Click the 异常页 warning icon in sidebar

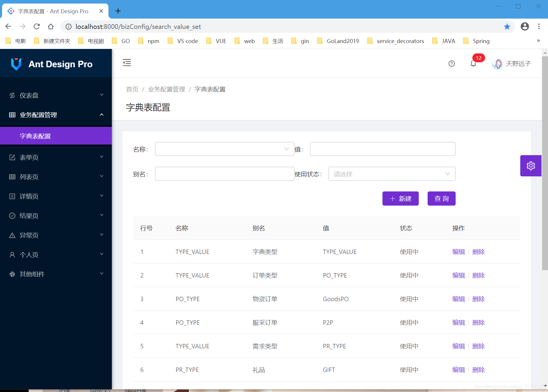[x=12, y=235]
